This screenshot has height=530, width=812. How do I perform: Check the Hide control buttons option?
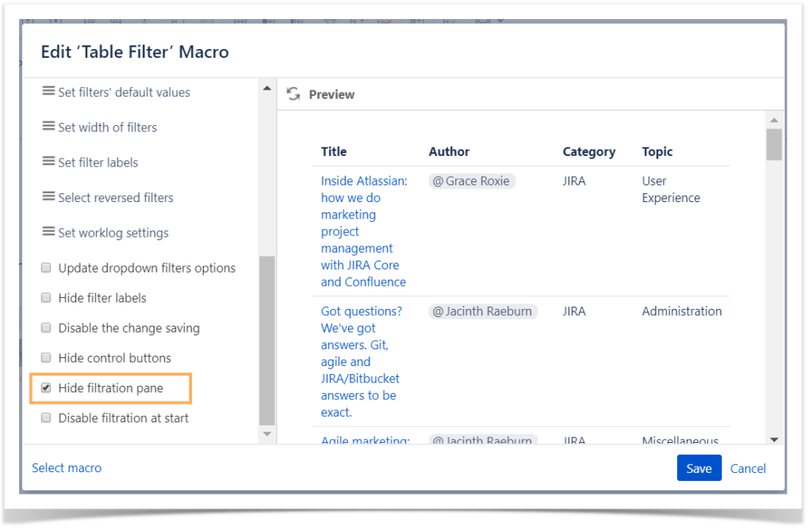pyautogui.click(x=45, y=357)
